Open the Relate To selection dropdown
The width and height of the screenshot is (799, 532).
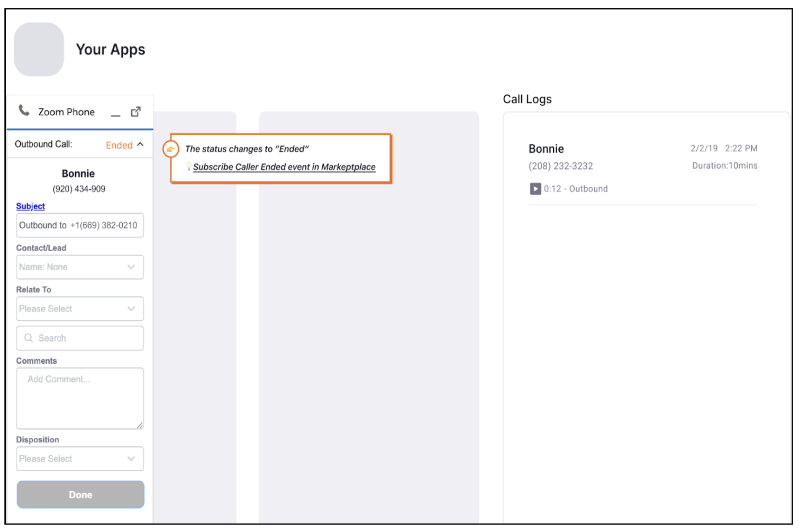[131, 309]
